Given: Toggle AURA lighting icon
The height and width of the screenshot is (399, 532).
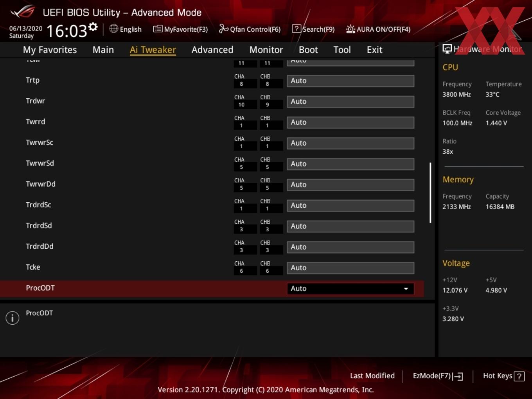Looking at the screenshot, I should (350, 29).
